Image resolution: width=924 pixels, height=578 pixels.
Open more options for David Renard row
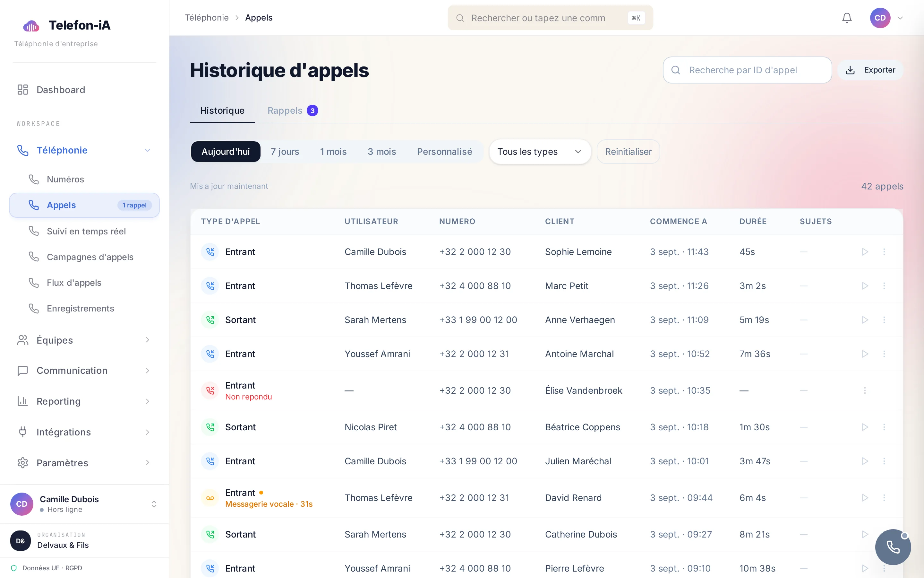(x=884, y=497)
